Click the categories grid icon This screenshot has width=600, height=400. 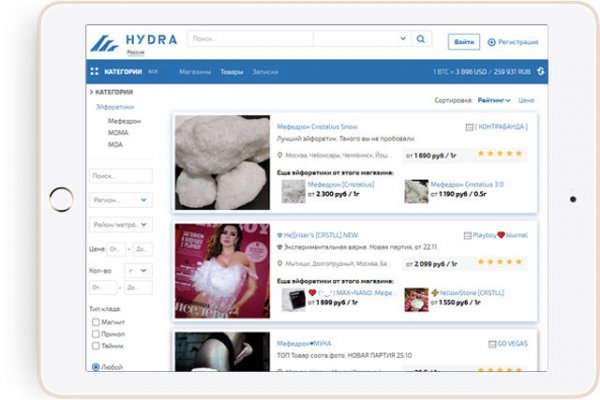pos(94,72)
